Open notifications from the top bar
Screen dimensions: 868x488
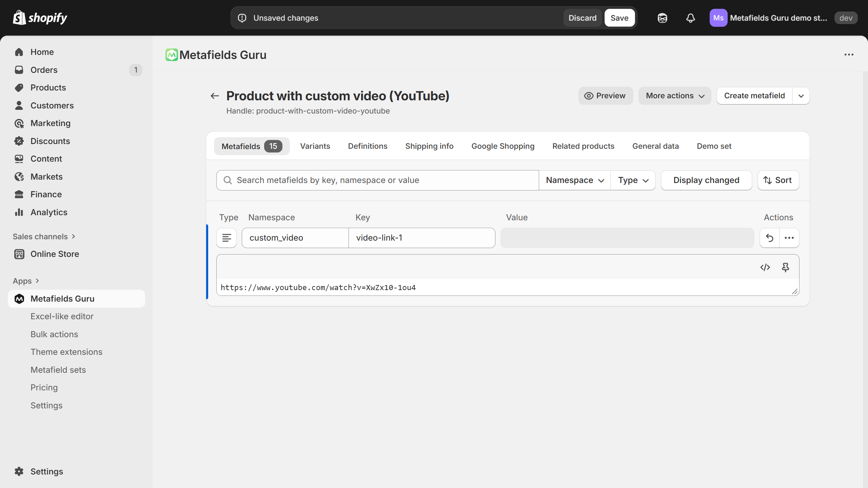(690, 18)
